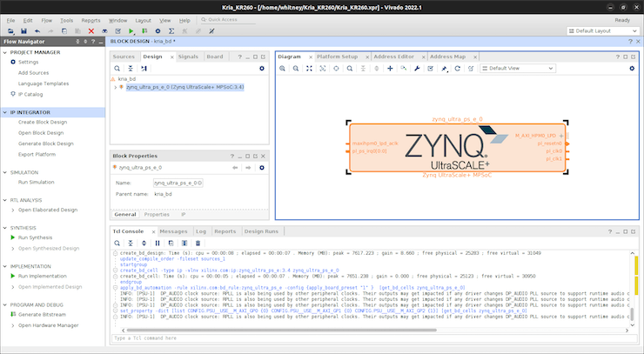644x354 pixels.
Task: Click pause icon in Tcl Console toolbar
Action: (158, 244)
